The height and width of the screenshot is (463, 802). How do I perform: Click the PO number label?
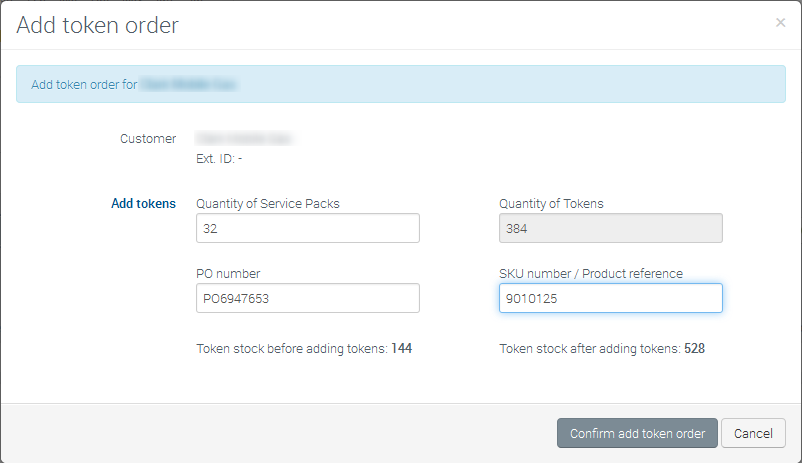(228, 274)
